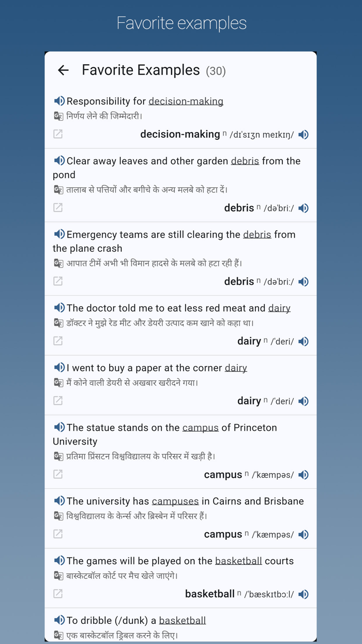Open the underlined word campus in the Princeton sentence

pyautogui.click(x=201, y=427)
